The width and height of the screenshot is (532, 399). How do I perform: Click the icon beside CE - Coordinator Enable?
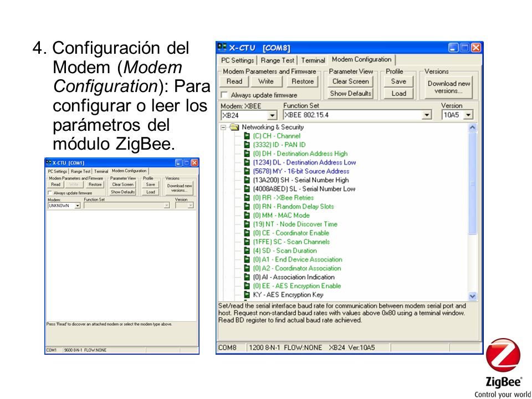247,233
